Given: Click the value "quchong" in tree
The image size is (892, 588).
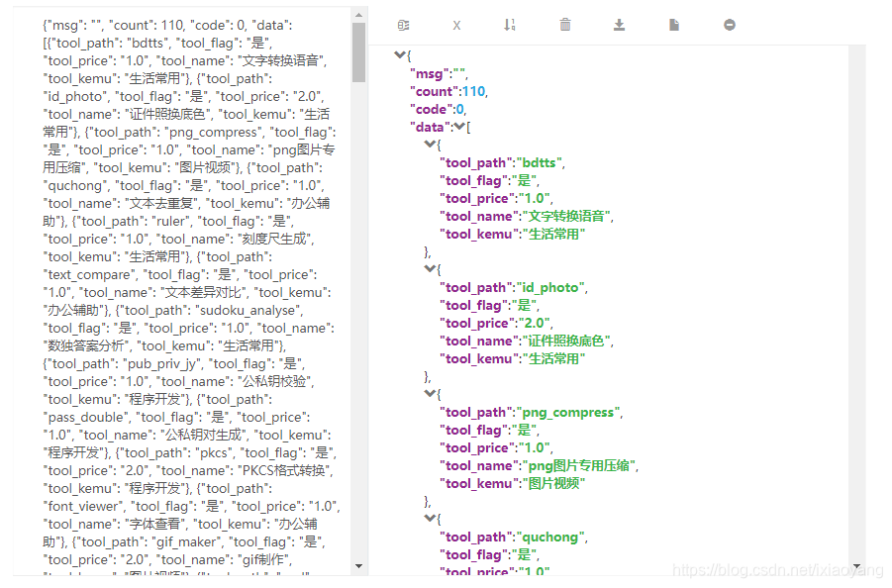Looking at the screenshot, I should 550,537.
